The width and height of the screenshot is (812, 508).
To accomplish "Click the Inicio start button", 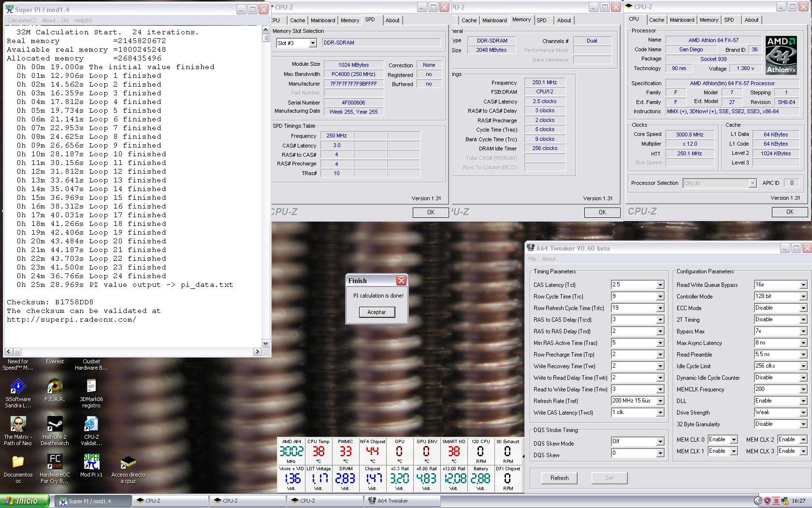I will tap(25, 501).
